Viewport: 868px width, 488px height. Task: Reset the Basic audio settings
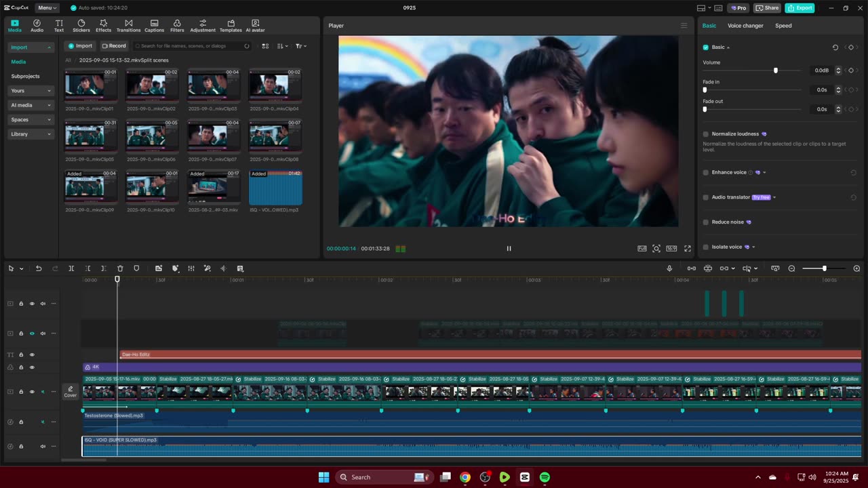(x=835, y=47)
